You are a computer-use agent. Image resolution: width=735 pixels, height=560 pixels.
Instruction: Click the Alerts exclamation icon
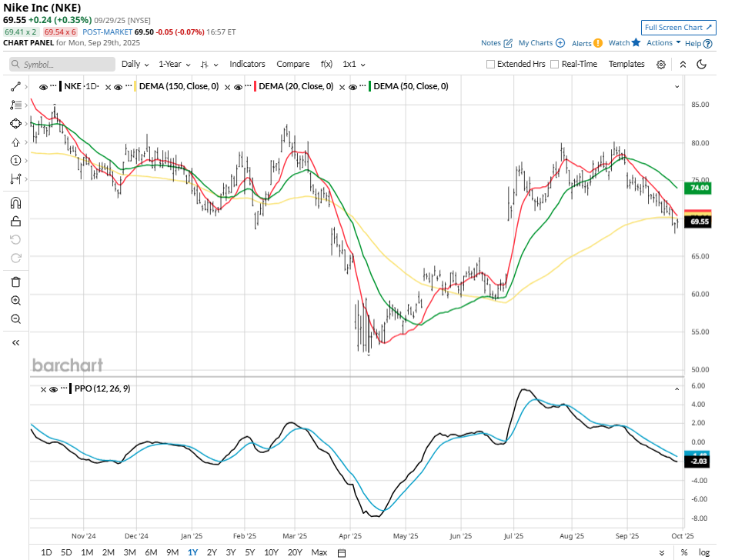coord(598,43)
